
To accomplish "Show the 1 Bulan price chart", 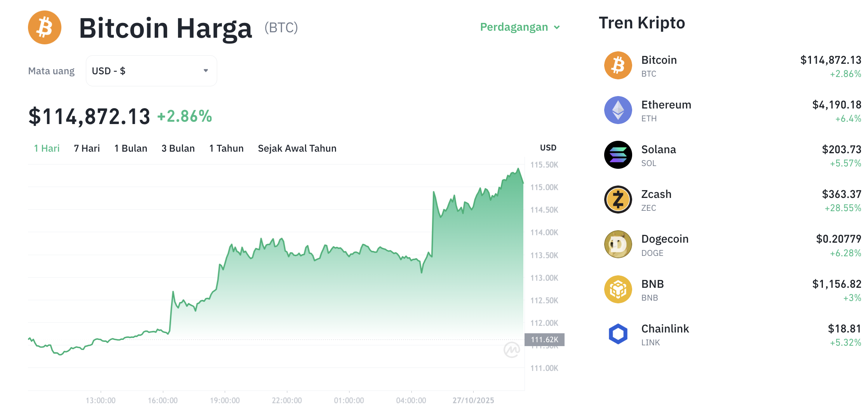I will click(131, 148).
